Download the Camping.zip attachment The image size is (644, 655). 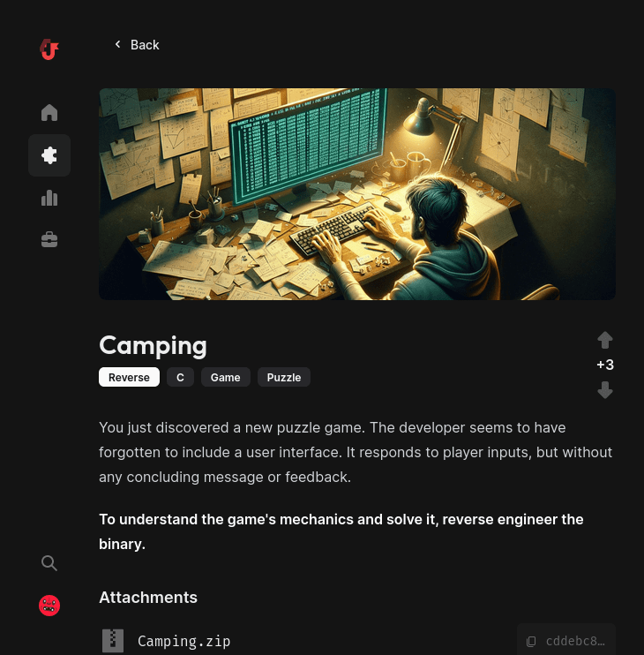point(183,641)
